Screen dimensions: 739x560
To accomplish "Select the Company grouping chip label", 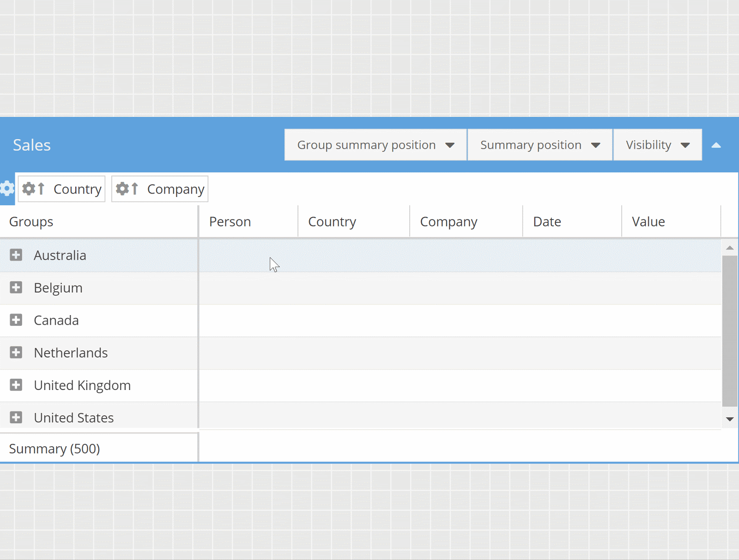I will click(176, 189).
